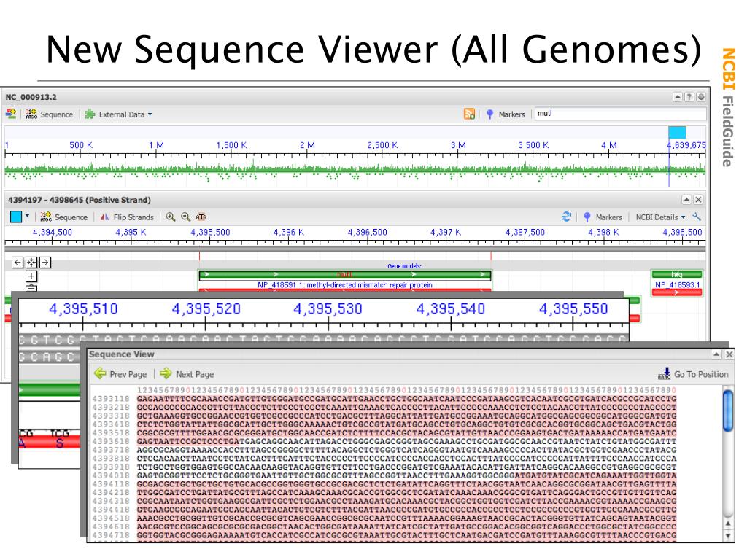This screenshot has width=747, height=560.
Task: Click the 2 M label on overview ruler
Action: [x=307, y=145]
